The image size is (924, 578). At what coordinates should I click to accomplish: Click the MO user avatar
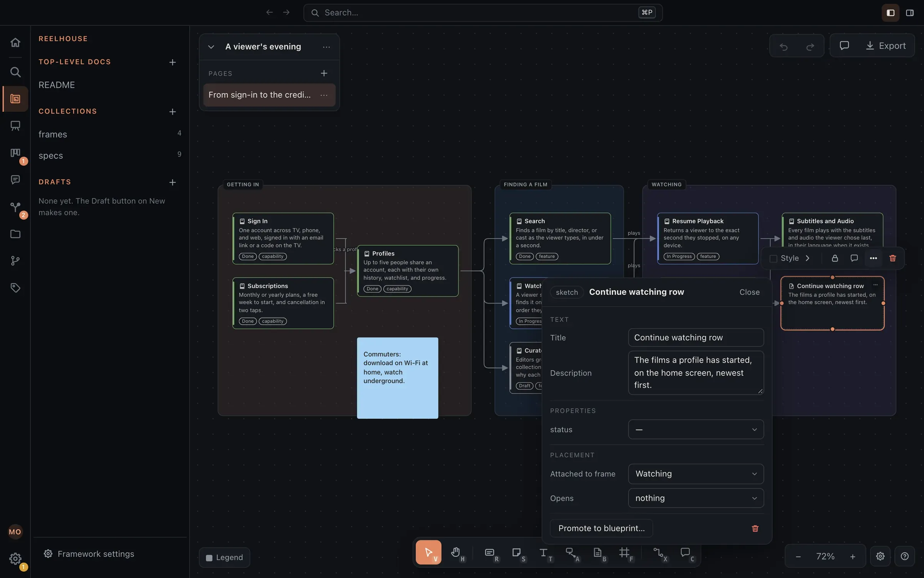tap(15, 532)
